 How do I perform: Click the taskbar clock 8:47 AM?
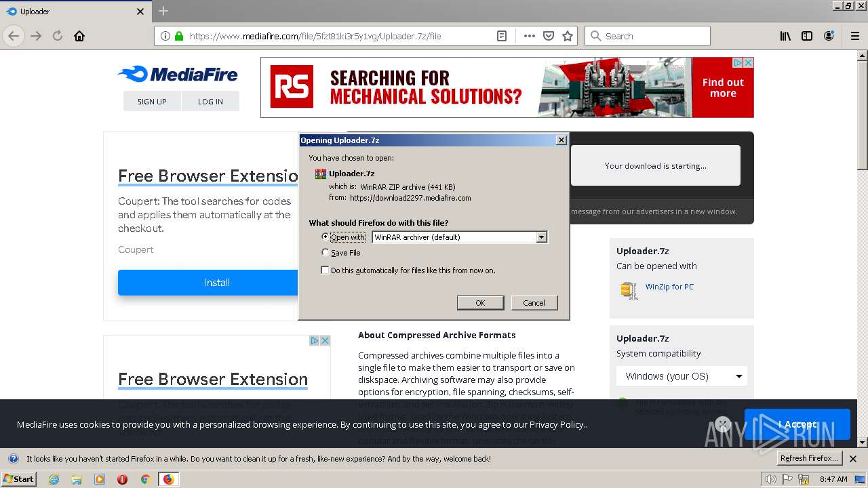tap(833, 479)
